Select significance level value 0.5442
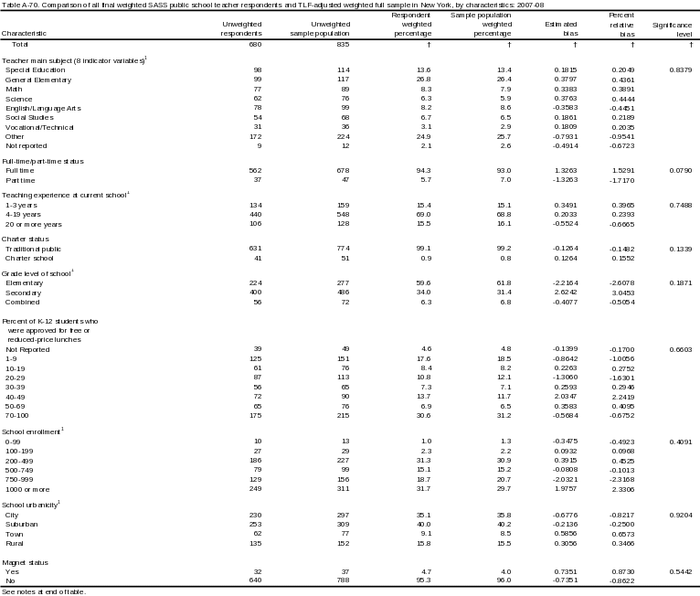 [681, 572]
